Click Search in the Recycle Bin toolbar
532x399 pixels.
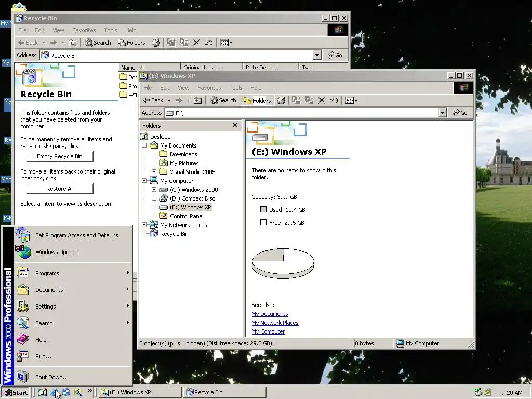pos(98,43)
